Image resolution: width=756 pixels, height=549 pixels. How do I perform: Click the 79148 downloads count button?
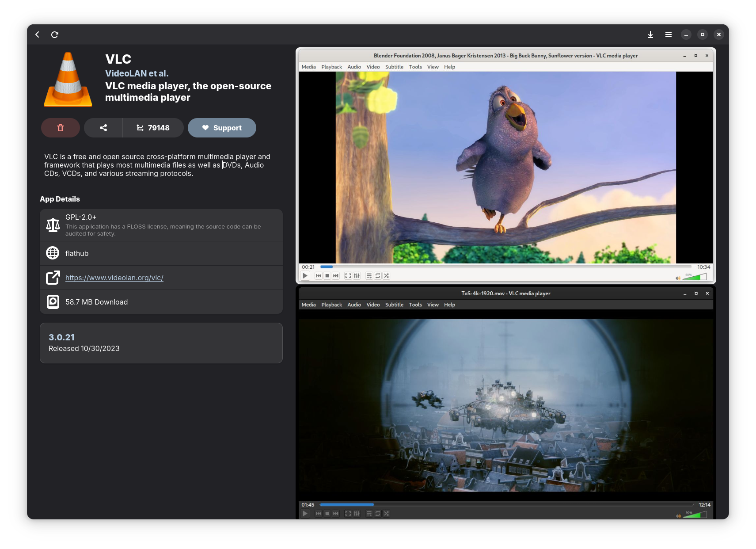153,128
